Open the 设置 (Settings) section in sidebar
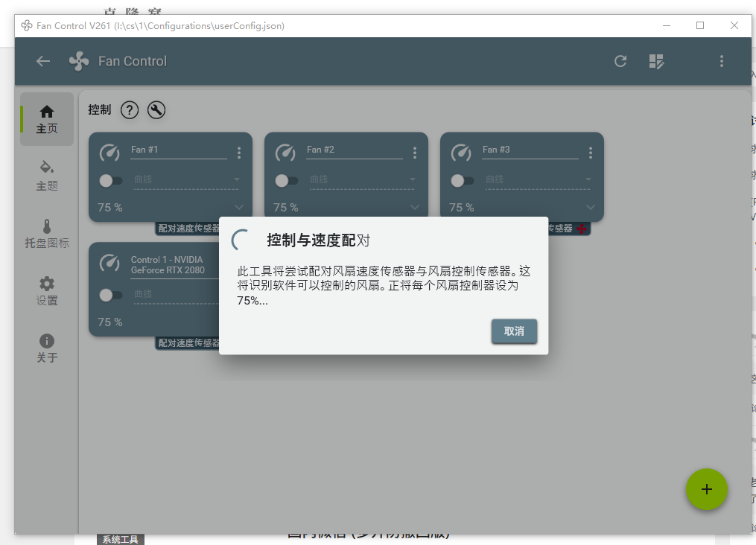 tap(46, 290)
